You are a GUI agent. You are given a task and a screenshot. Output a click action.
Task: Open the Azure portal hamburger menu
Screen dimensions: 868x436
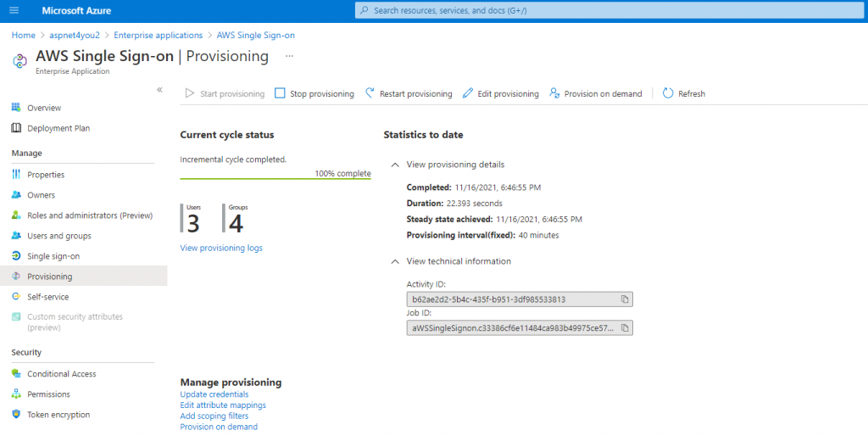[x=14, y=10]
